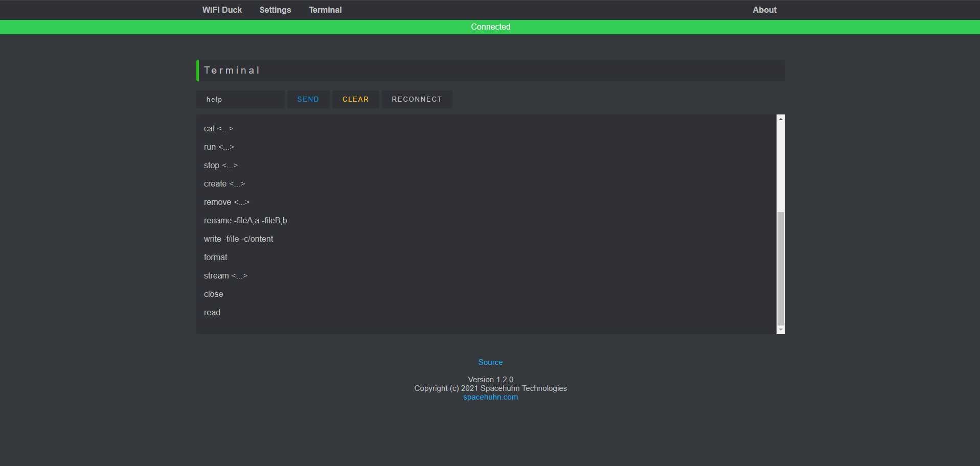The height and width of the screenshot is (466, 980).
Task: Click the 'close' output line
Action: 213,294
